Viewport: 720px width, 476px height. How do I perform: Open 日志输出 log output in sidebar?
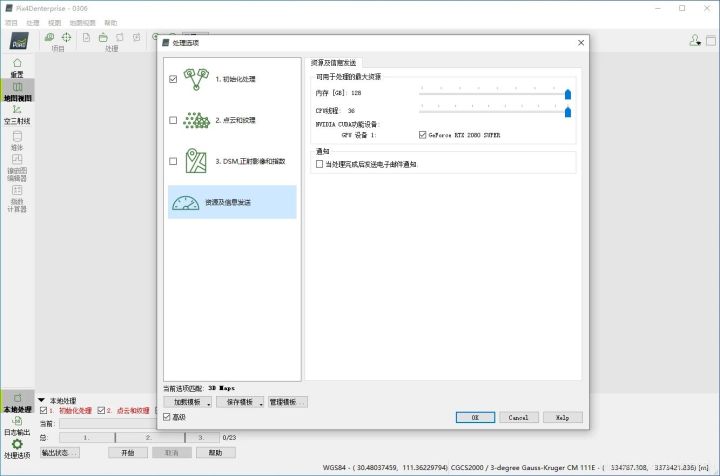pyautogui.click(x=17, y=426)
